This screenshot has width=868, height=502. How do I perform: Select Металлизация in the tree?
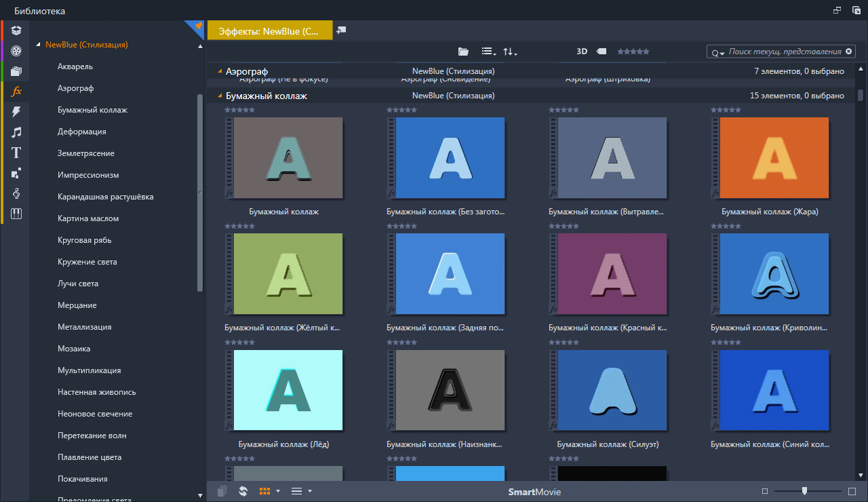(85, 327)
